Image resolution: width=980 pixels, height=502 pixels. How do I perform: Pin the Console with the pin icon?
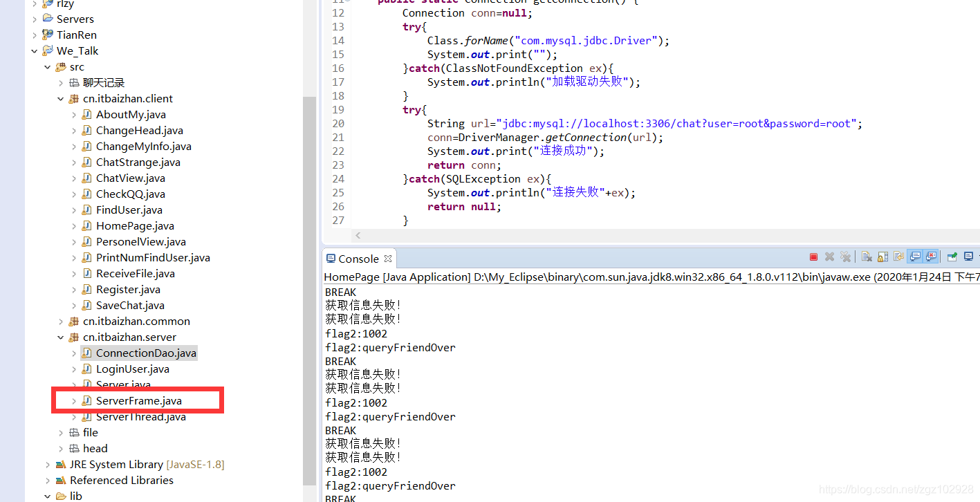click(x=952, y=257)
